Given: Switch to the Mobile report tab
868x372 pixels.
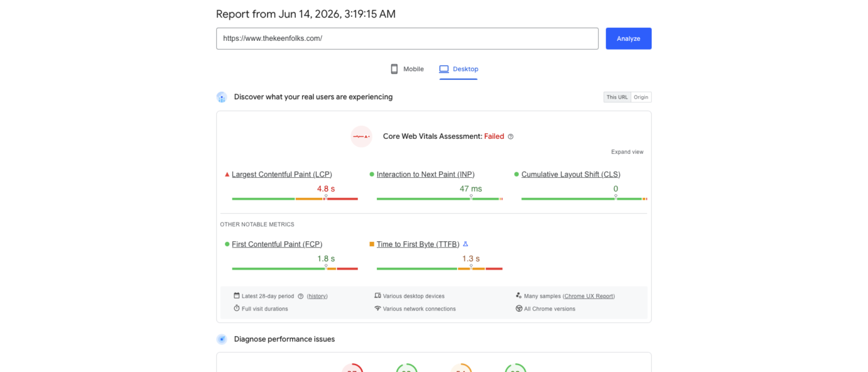Looking at the screenshot, I should point(407,69).
